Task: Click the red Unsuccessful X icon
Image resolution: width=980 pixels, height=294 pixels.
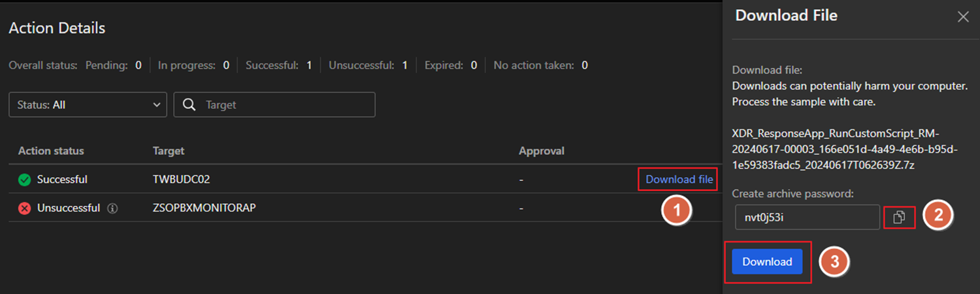Action: point(25,208)
